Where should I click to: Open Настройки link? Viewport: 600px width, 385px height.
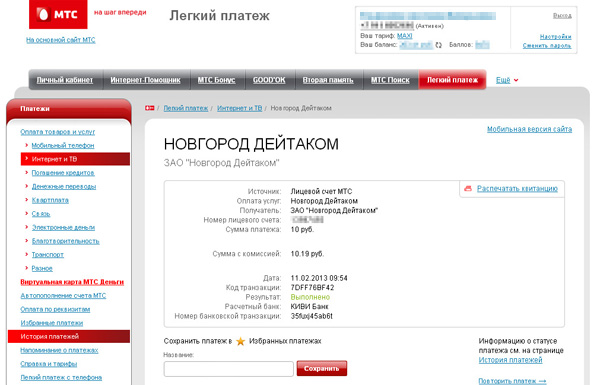coord(556,36)
